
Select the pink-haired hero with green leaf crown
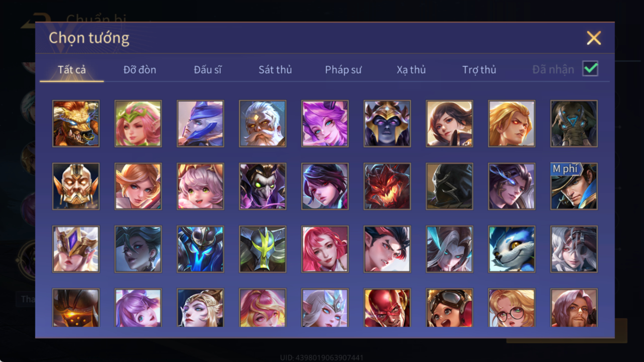pyautogui.click(x=138, y=124)
